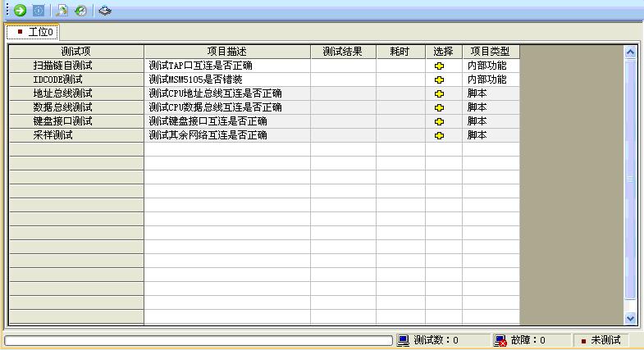The width and height of the screenshot is (644, 350).
Task: Toggle selection plus icon for 扫描链自测试
Action: point(439,66)
